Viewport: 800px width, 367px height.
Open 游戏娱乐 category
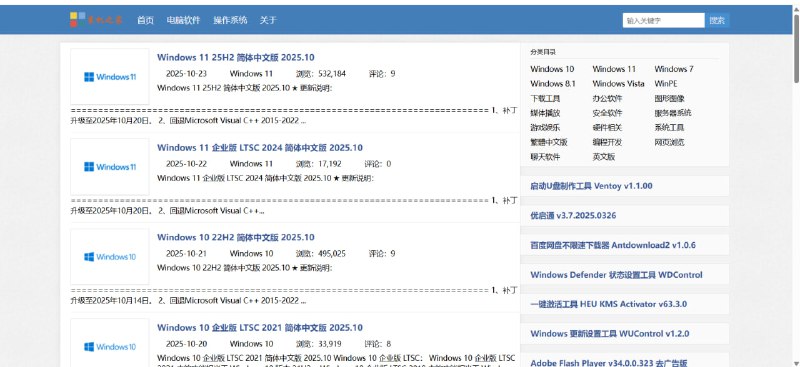click(545, 128)
